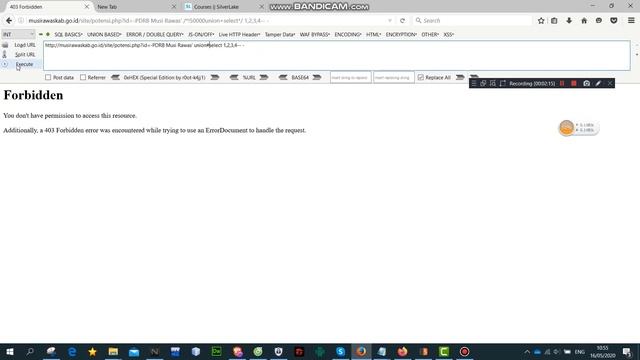Open the SQL BASICS menu
Screen dimensions: 640x360
69,34
